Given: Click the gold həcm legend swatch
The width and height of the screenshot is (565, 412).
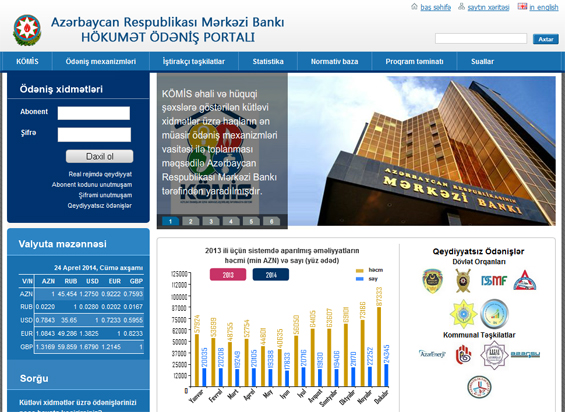Looking at the screenshot, I should 360,270.
